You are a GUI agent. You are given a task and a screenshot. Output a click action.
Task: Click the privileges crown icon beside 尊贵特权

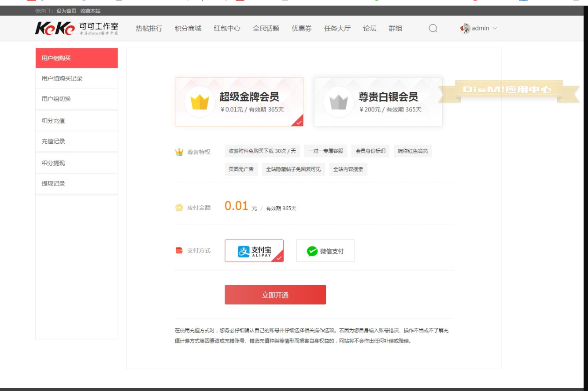179,152
